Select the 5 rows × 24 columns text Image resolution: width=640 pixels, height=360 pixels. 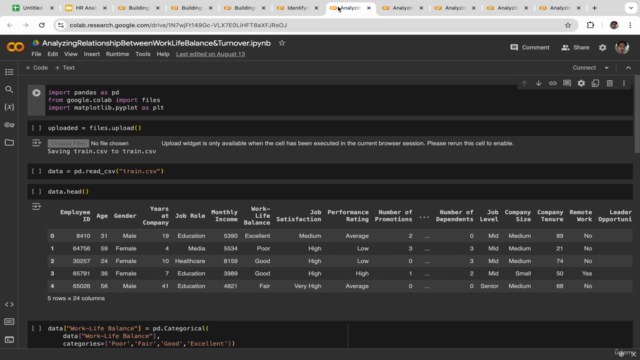point(76,298)
